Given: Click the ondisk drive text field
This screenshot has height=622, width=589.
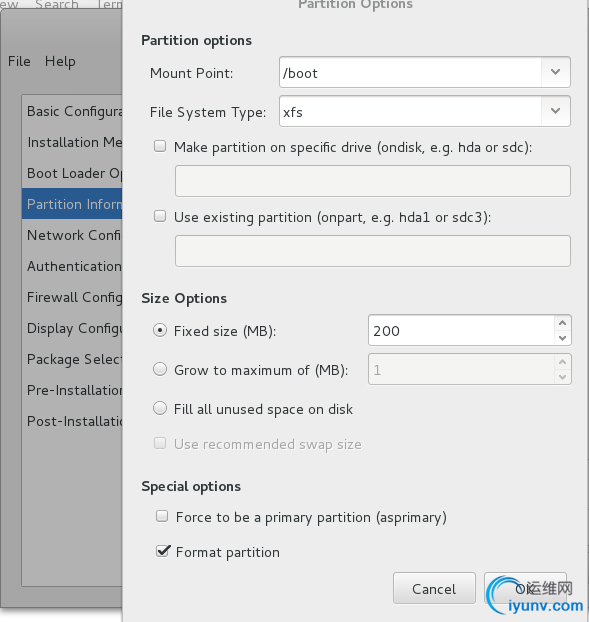Looking at the screenshot, I should [373, 181].
